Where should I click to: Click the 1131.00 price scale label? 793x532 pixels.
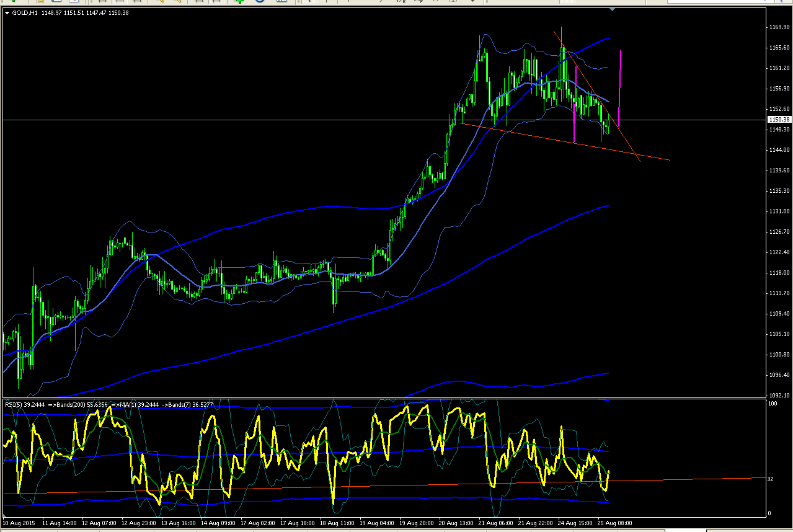[779, 211]
